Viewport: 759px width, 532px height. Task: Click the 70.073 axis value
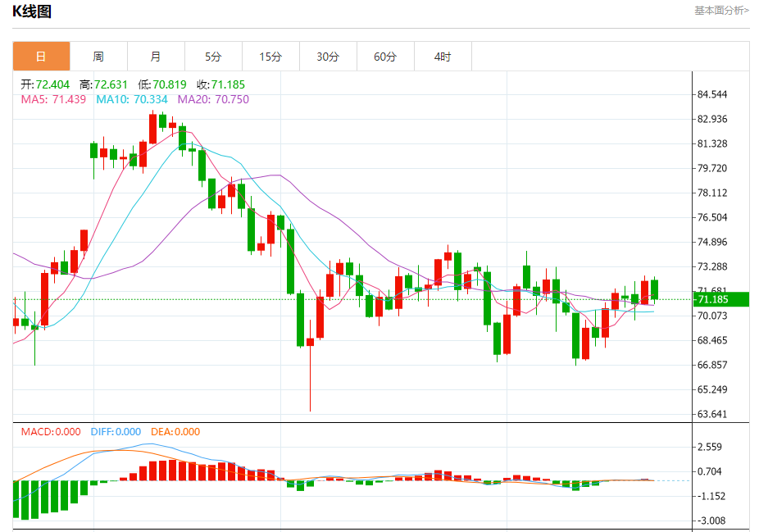click(712, 316)
